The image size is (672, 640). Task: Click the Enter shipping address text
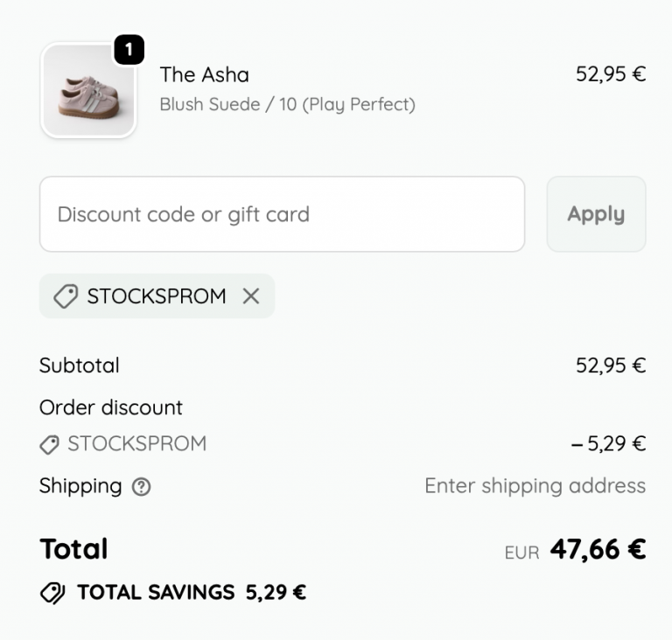535,486
